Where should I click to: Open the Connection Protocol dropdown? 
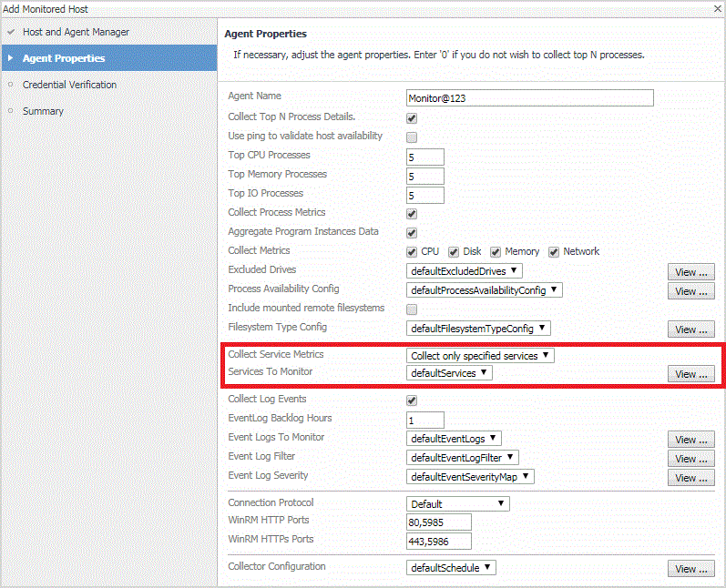coord(458,503)
